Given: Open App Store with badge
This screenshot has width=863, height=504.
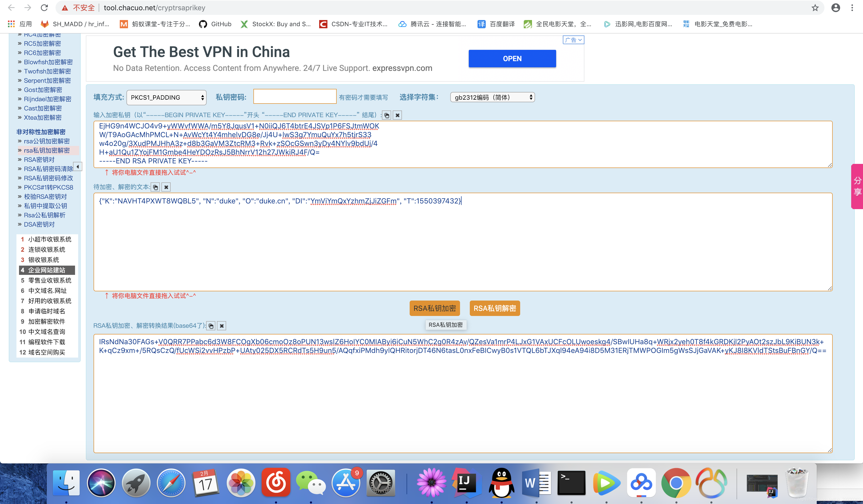Looking at the screenshot, I should 346,483.
